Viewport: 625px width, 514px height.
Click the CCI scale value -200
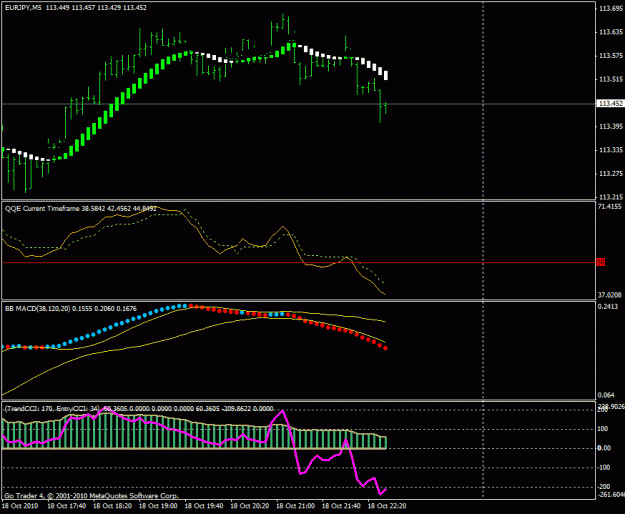pyautogui.click(x=604, y=487)
